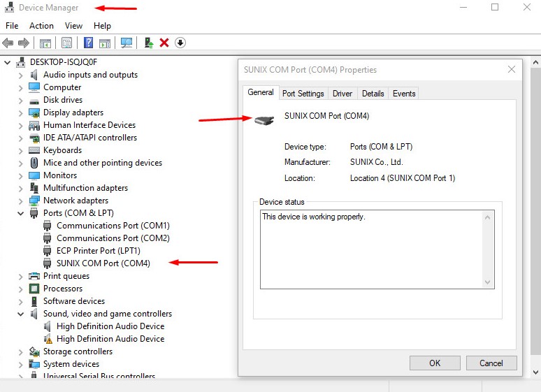Click the Show/Hide console tree icon
Screen dimensions: 541x392
pyautogui.click(x=45, y=43)
